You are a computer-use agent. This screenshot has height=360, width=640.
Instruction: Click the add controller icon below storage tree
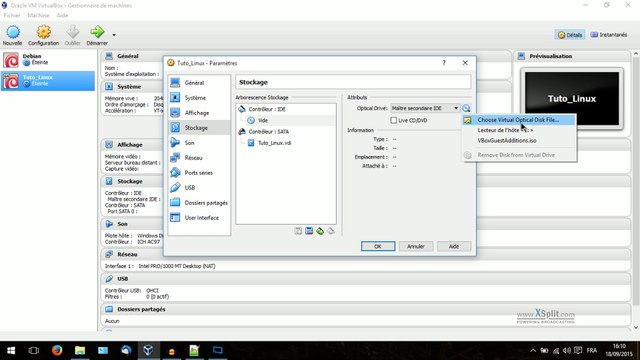(298, 231)
